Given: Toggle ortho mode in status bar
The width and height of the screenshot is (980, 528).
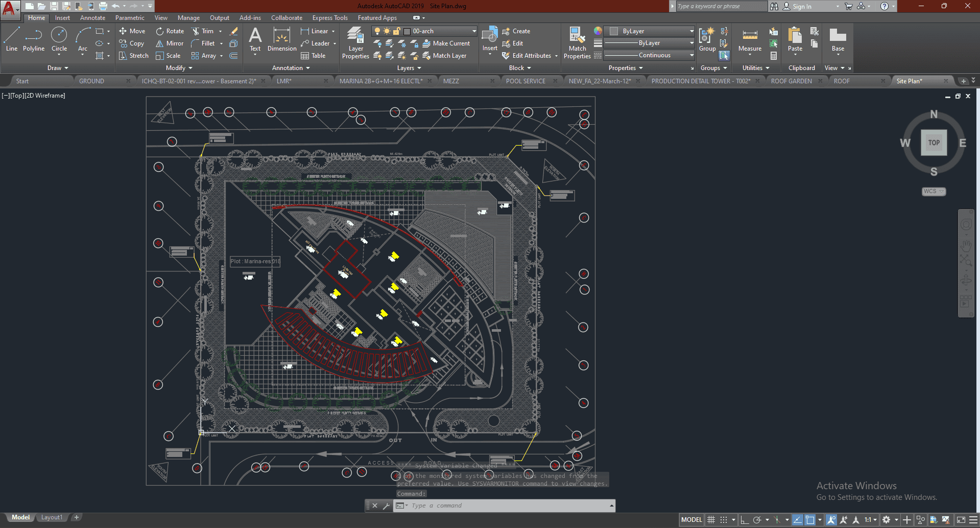Looking at the screenshot, I should (745, 520).
